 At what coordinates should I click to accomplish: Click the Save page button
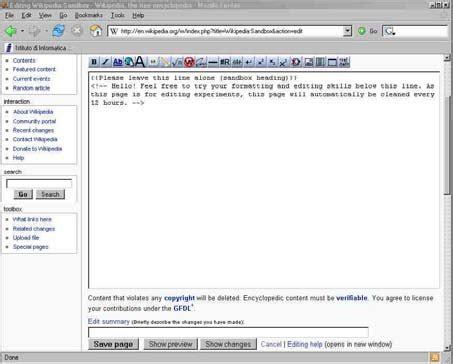coord(113,344)
